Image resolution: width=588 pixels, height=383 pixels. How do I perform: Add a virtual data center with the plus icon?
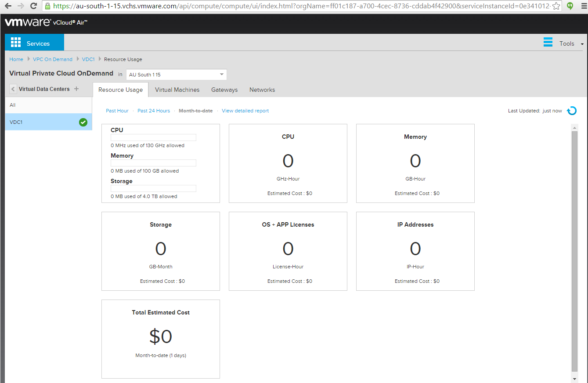[76, 89]
